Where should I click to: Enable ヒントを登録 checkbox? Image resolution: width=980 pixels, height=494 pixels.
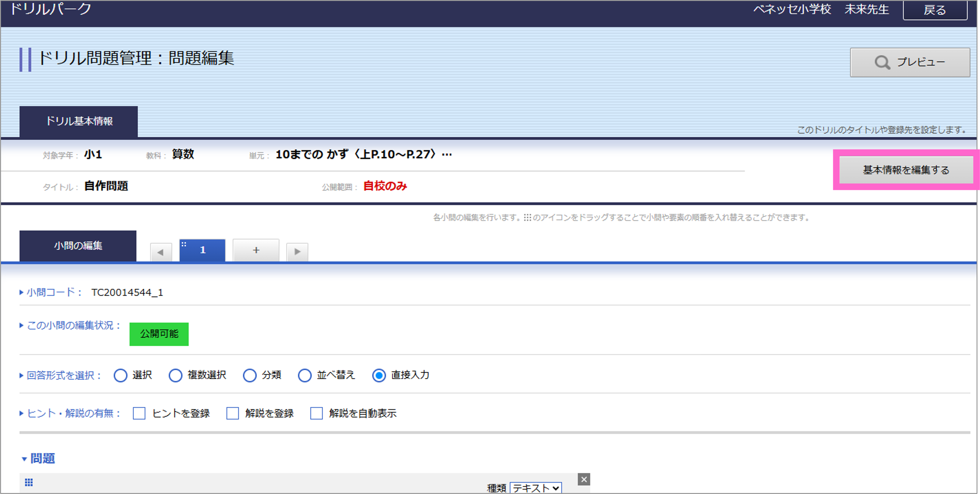[x=139, y=413]
